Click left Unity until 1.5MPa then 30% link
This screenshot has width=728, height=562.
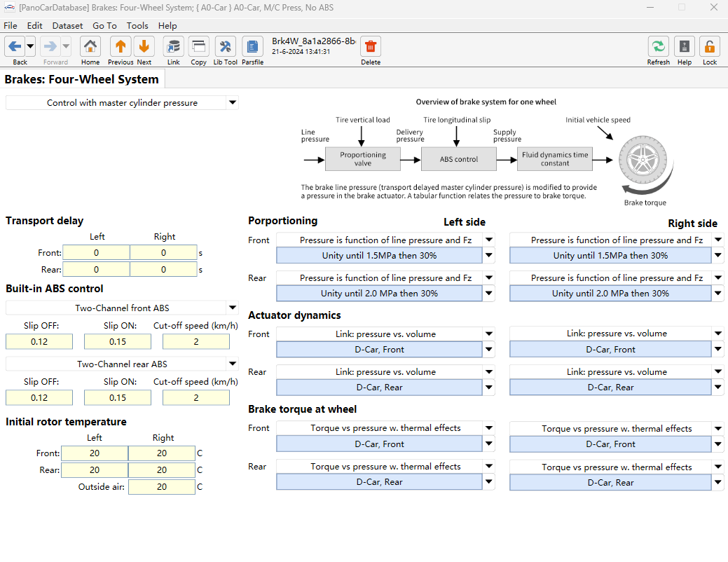[379, 256]
